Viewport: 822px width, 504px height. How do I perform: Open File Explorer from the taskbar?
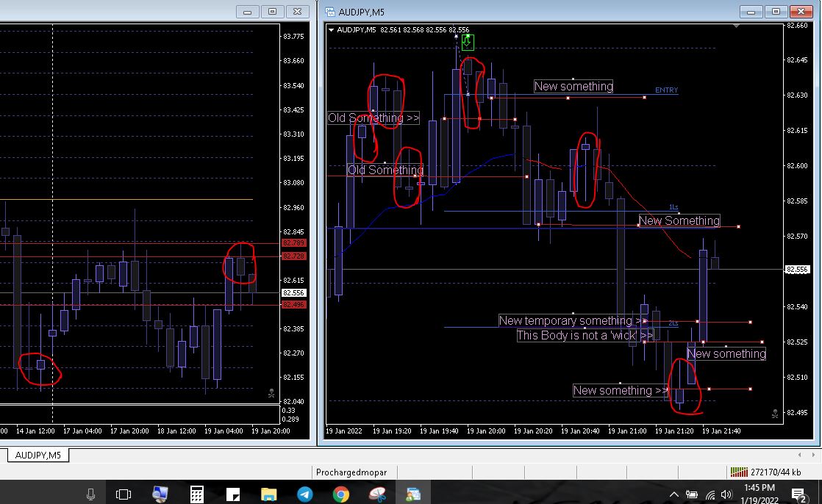pyautogui.click(x=268, y=494)
